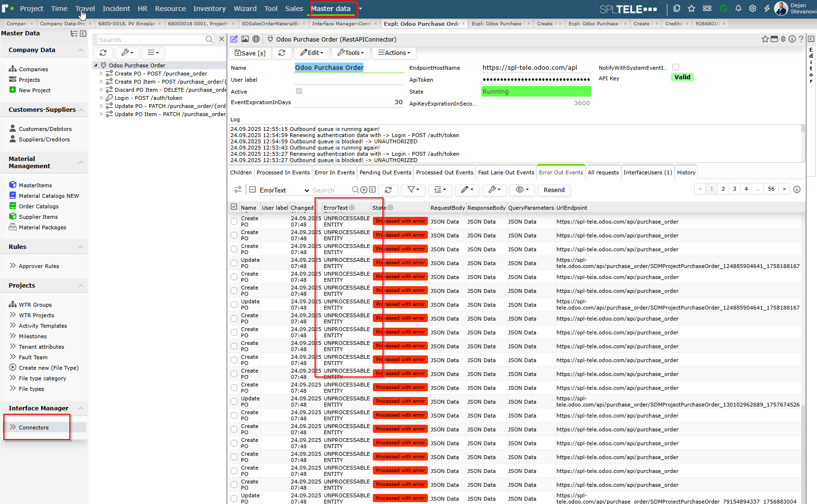This screenshot has height=504, width=817.
Task: Click the globe icon in connector header
Action: 256,39
